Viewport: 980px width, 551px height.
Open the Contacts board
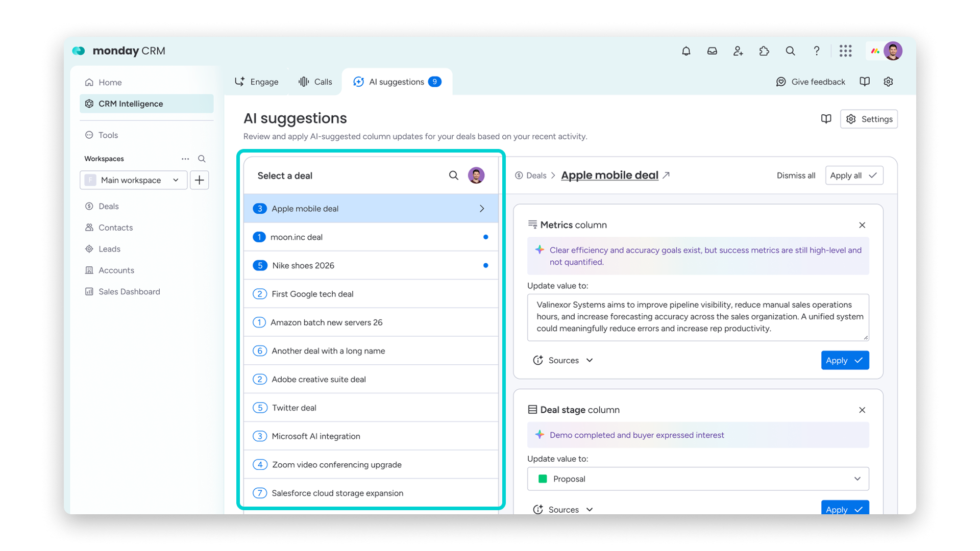[x=146, y=228]
